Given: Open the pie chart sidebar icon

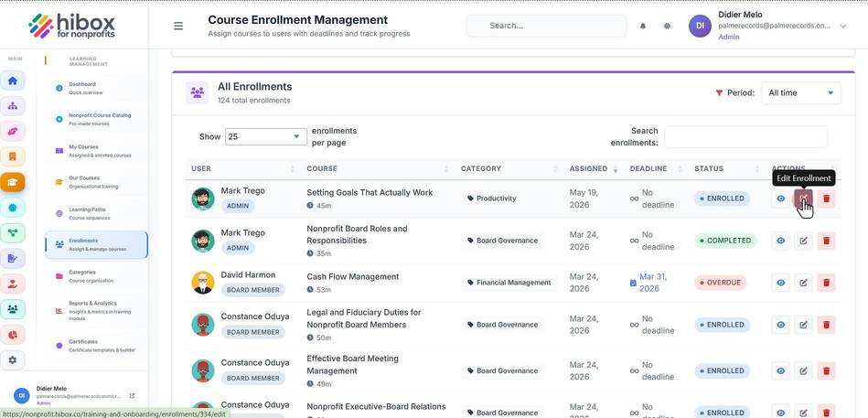Looking at the screenshot, I should (13, 335).
